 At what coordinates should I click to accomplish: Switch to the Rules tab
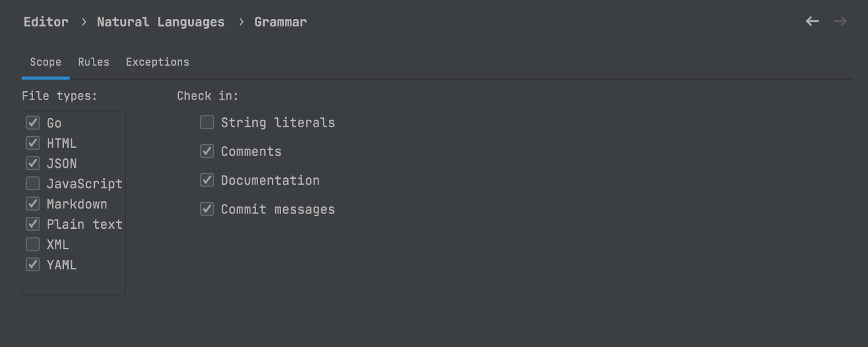click(x=93, y=62)
